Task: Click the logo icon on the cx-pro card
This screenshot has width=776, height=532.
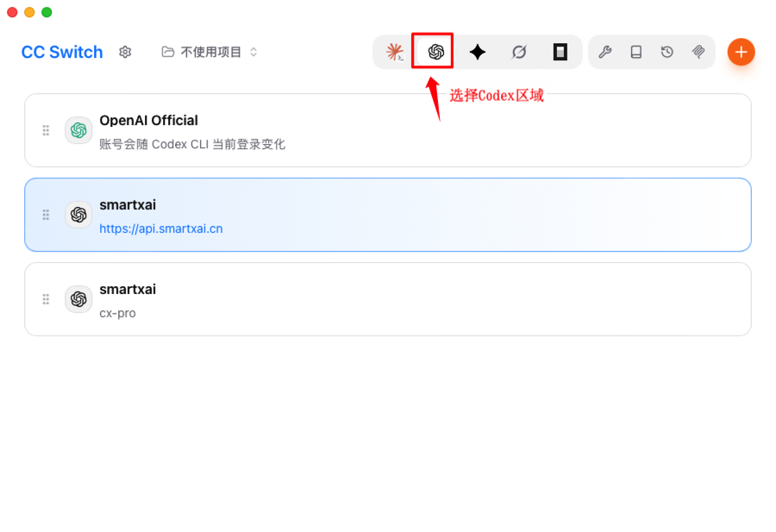Action: pos(78,299)
